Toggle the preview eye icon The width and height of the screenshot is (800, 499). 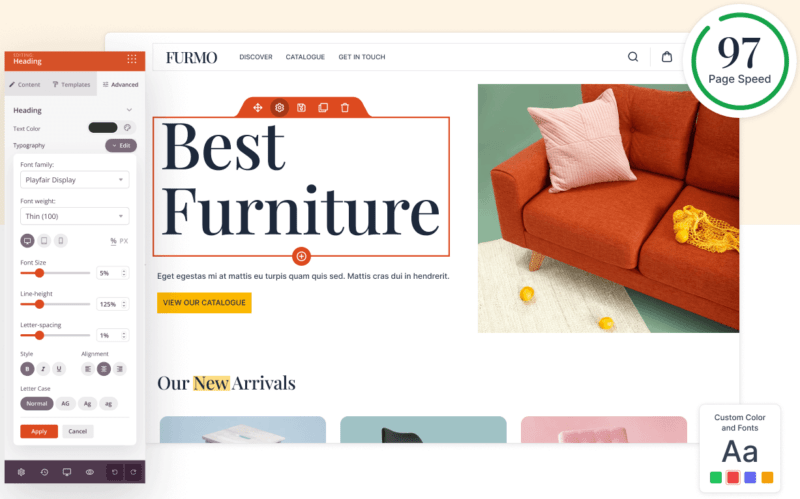(90, 472)
